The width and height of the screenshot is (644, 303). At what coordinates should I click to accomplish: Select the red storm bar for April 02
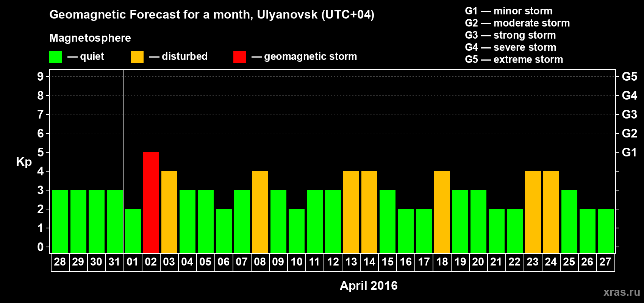click(151, 202)
